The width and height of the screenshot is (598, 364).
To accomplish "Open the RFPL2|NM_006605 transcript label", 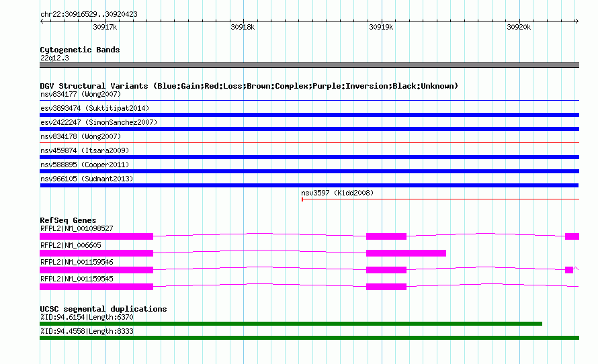I will pos(71,245).
